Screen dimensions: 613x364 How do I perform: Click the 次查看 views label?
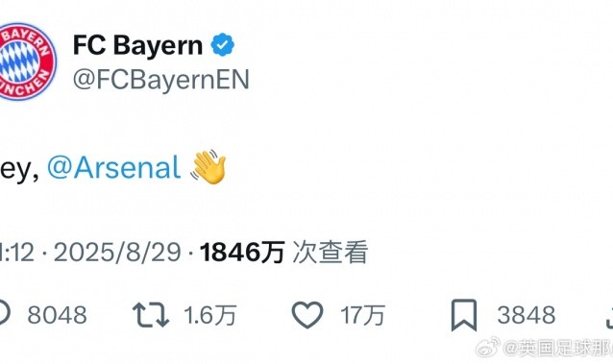point(331,253)
